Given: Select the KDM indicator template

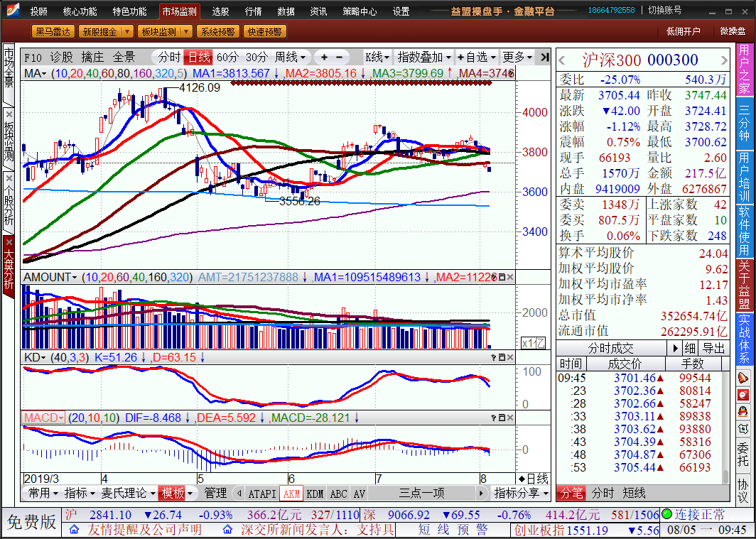Looking at the screenshot, I should point(315,494).
